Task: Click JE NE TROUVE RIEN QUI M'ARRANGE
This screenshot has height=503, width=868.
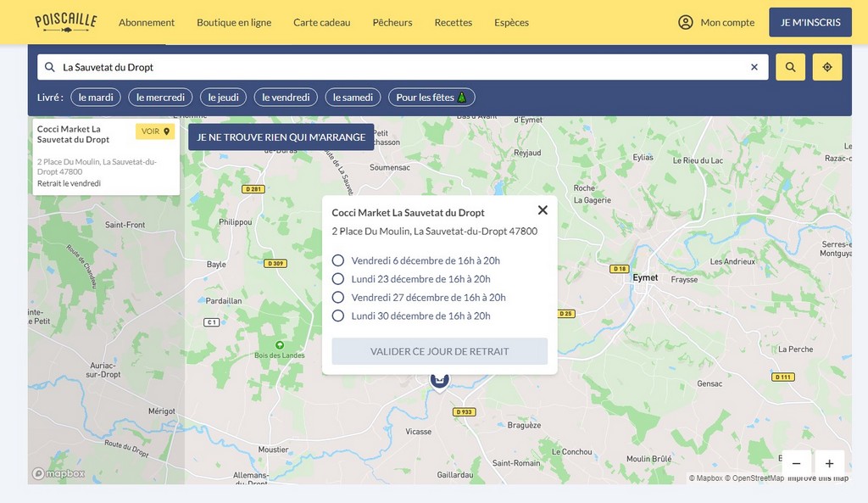Action: (x=281, y=137)
